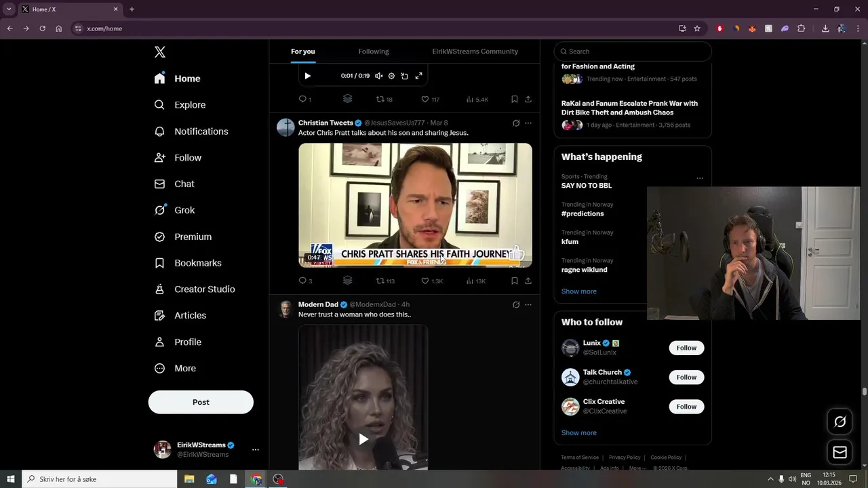View analytics of post with 13K views
Image resolution: width=868 pixels, height=488 pixels.
(476, 281)
